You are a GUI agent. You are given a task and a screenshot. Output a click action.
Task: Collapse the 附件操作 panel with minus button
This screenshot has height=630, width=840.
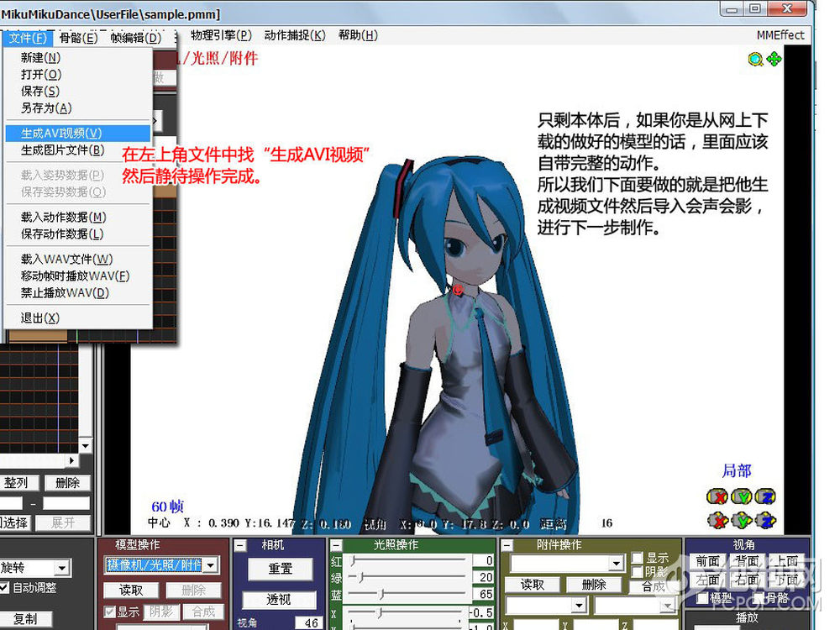pyautogui.click(x=507, y=546)
